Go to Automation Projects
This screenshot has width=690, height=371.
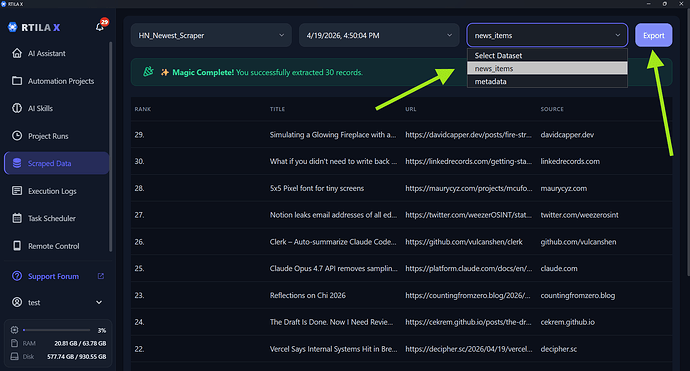point(56,81)
